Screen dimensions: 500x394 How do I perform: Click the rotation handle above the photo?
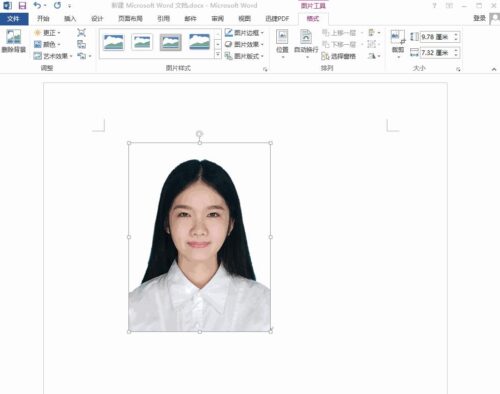pyautogui.click(x=199, y=134)
